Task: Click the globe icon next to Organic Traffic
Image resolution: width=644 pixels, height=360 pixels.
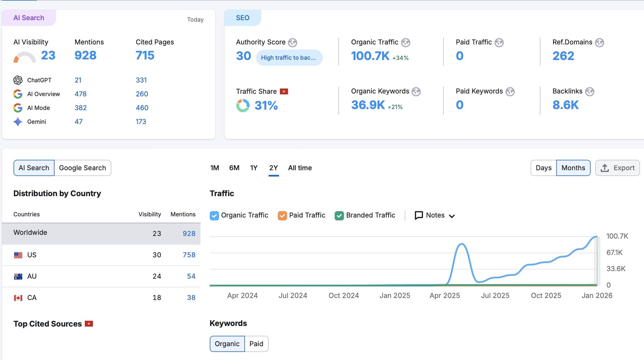Action: 405,42
